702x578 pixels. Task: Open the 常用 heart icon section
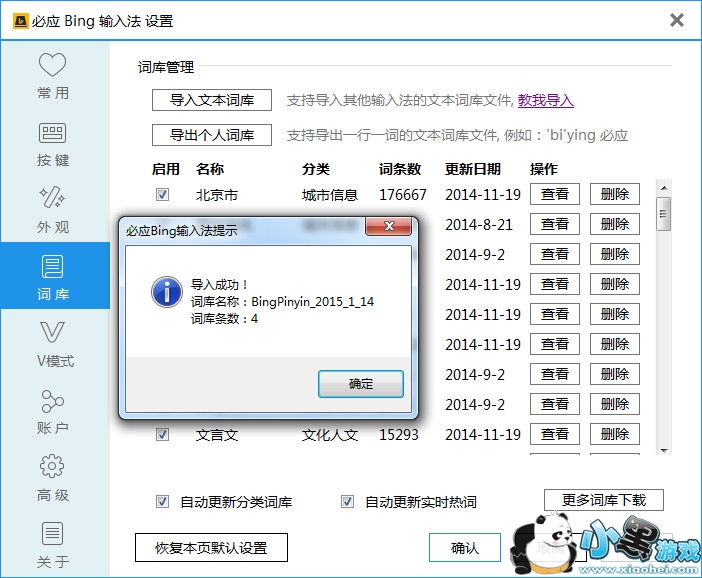pos(52,65)
